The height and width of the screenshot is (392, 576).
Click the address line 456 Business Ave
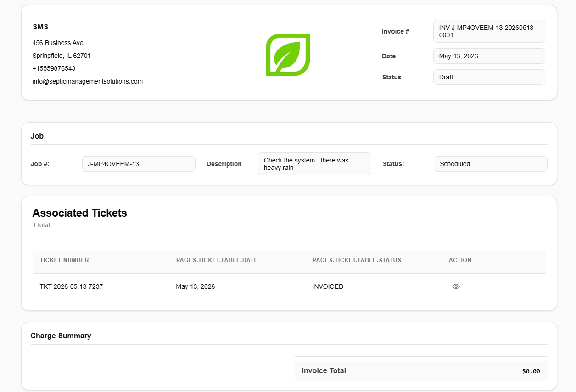pos(58,43)
